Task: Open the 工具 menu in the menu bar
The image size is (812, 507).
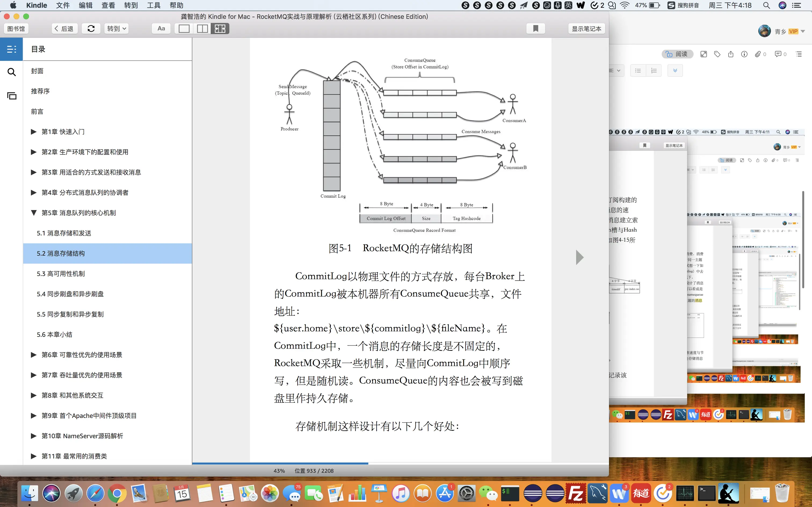Action: [x=154, y=5]
